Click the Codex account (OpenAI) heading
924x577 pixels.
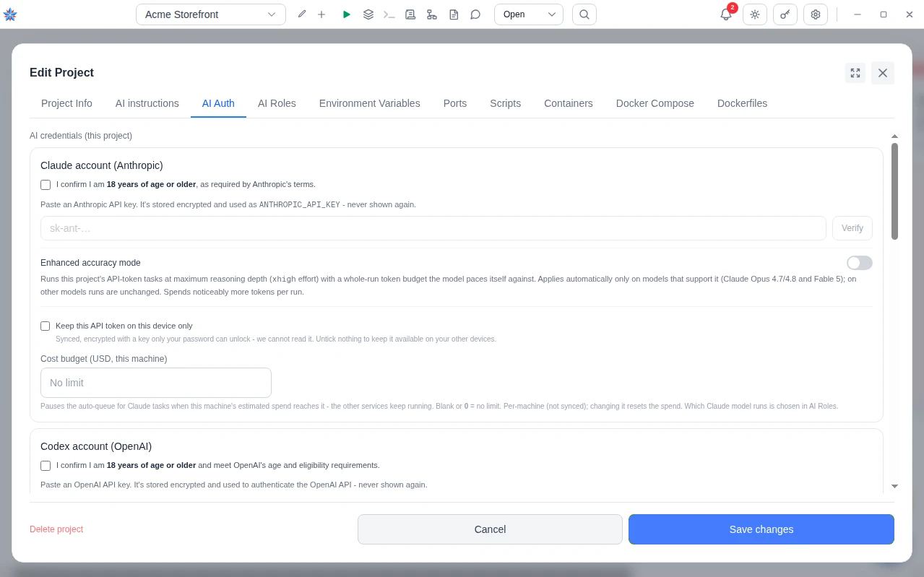96,446
